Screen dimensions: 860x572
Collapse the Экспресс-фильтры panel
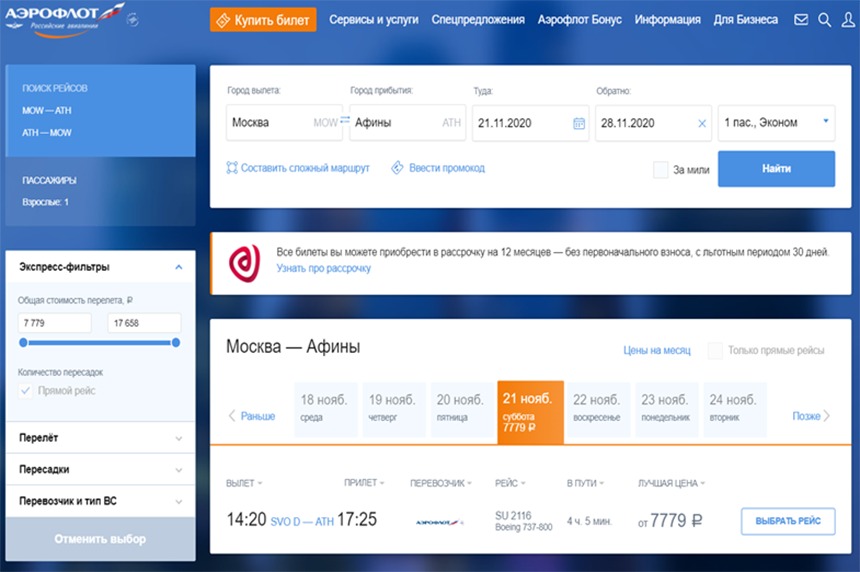(178, 267)
